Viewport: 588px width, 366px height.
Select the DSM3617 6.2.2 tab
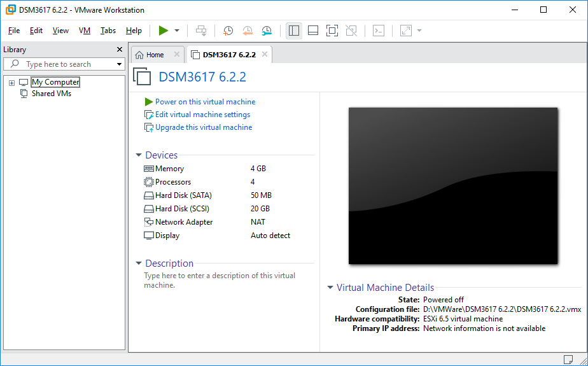pos(229,55)
